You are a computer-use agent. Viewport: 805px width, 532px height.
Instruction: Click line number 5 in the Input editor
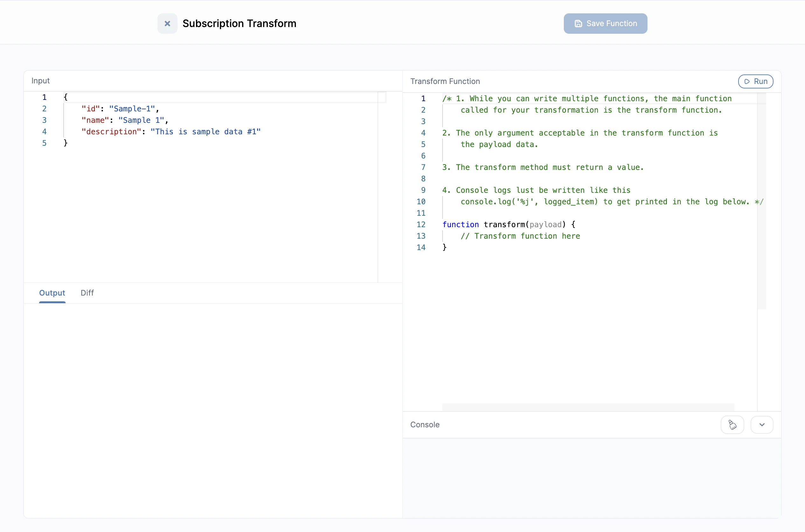coord(44,143)
